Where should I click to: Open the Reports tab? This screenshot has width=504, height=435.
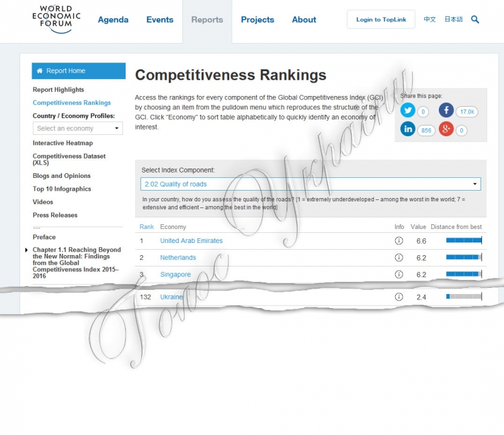point(207,19)
